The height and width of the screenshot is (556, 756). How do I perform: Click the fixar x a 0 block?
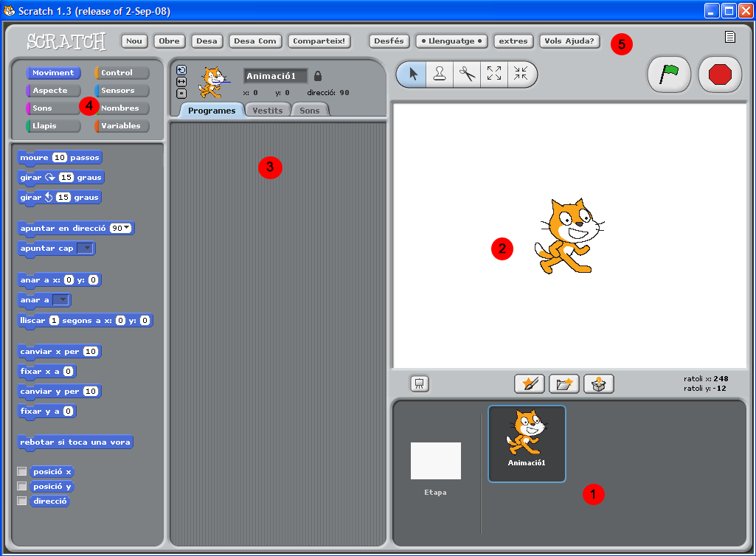pos(46,372)
